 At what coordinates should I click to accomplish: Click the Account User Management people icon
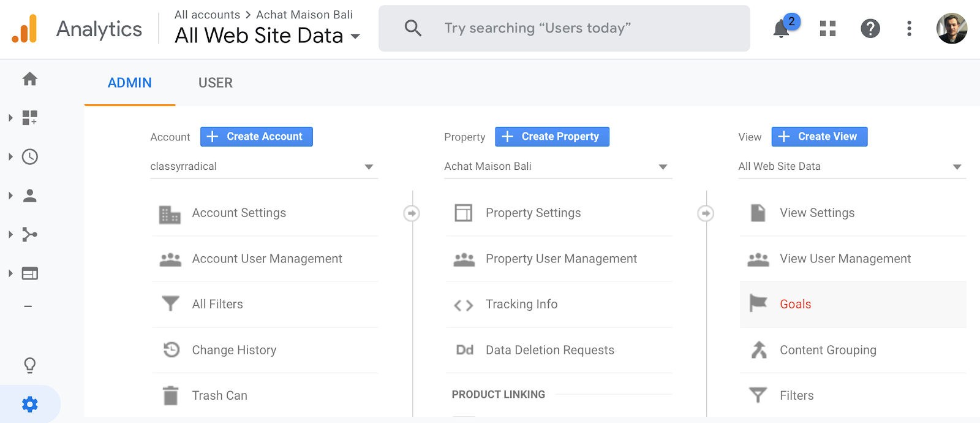tap(170, 259)
